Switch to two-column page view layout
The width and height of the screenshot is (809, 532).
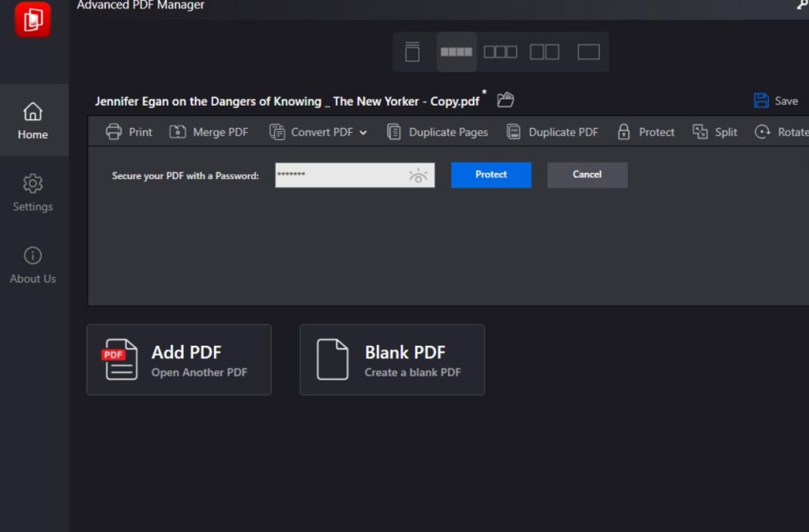[544, 52]
